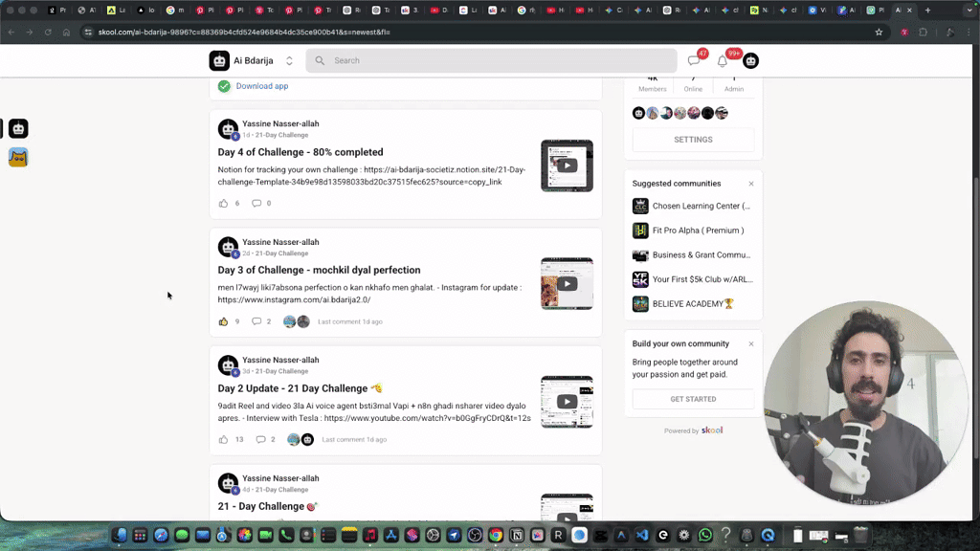
Task: Select the Ai Bdarija robot icon in left sidebar
Action: (x=18, y=129)
